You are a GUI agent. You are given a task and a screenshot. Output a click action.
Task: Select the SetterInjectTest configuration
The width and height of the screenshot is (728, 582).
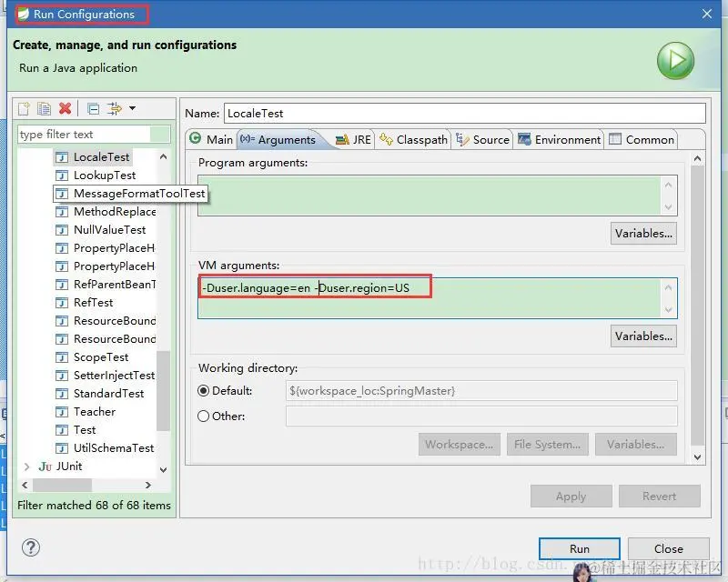click(x=115, y=376)
